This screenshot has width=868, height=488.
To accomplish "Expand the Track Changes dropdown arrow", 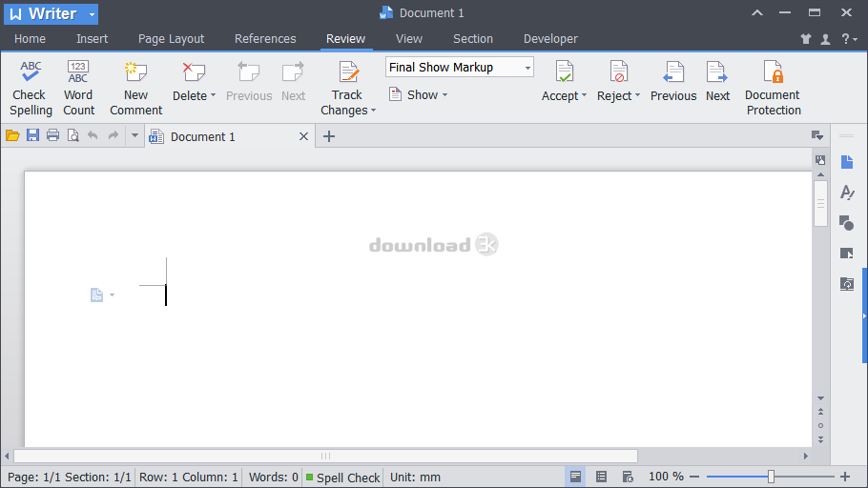I will (x=374, y=111).
